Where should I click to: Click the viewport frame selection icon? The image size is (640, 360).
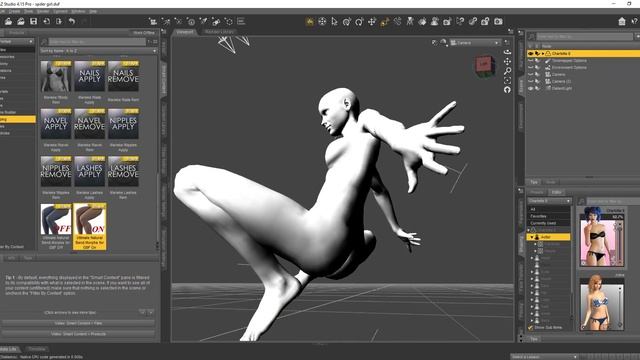[507, 80]
